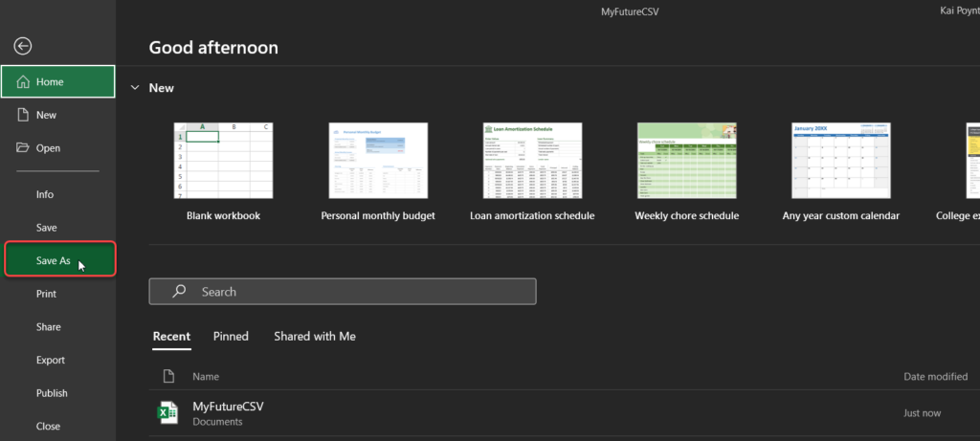
Task: Click the Excel file icon beside MyFutureCSV
Action: pyautogui.click(x=168, y=412)
